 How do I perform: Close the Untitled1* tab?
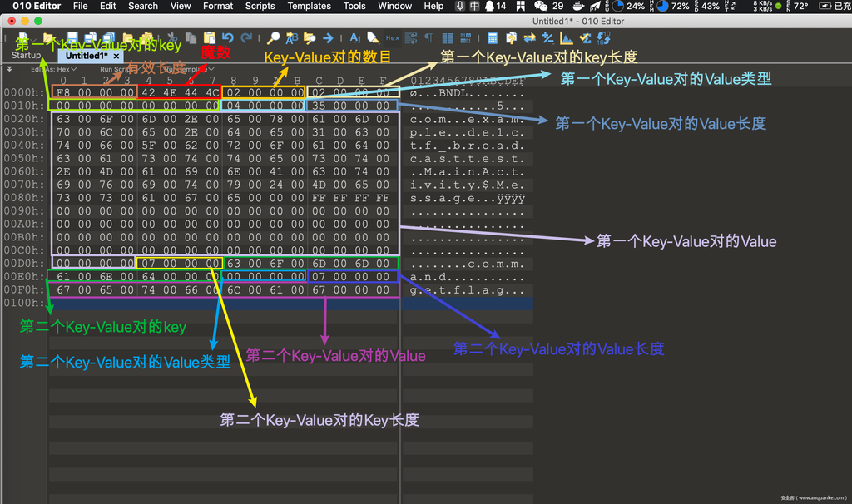tap(117, 56)
